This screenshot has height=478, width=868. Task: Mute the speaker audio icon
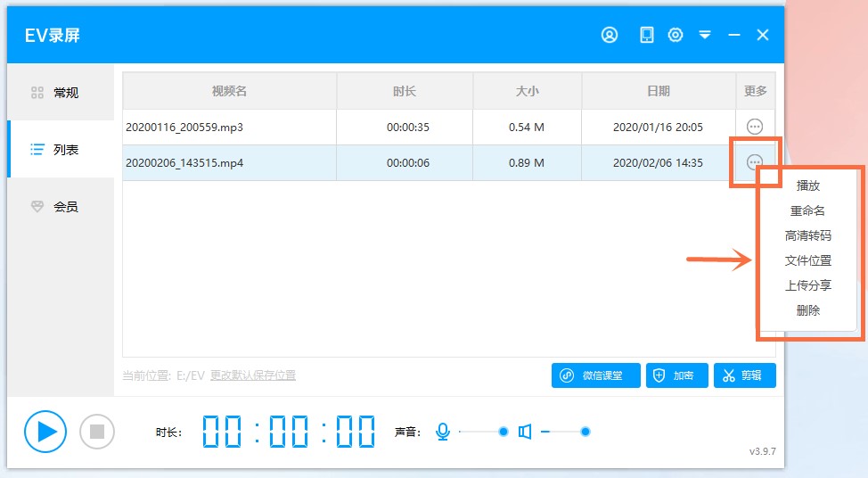pyautogui.click(x=525, y=432)
